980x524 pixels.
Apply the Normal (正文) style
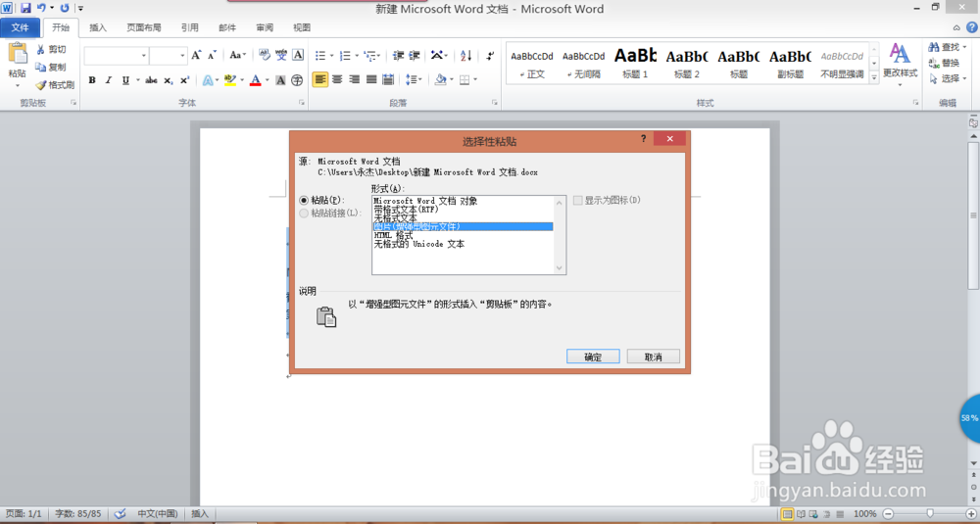tap(532, 63)
